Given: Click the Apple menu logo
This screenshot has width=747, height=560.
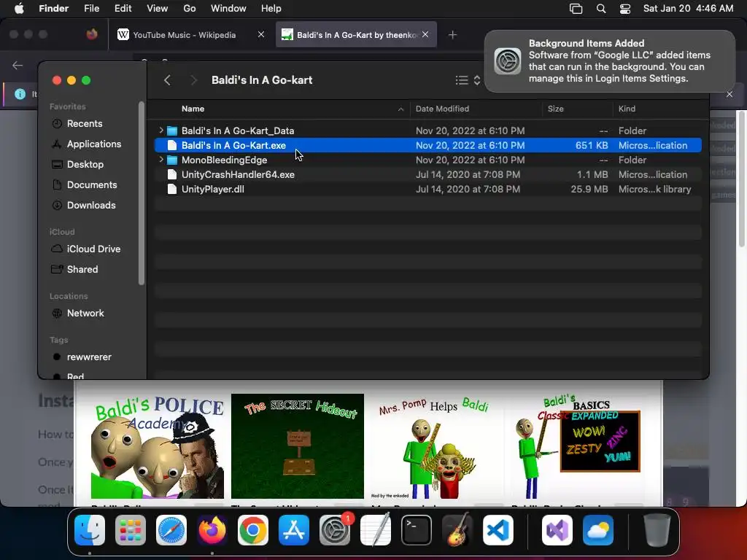Looking at the screenshot, I should tap(19, 9).
